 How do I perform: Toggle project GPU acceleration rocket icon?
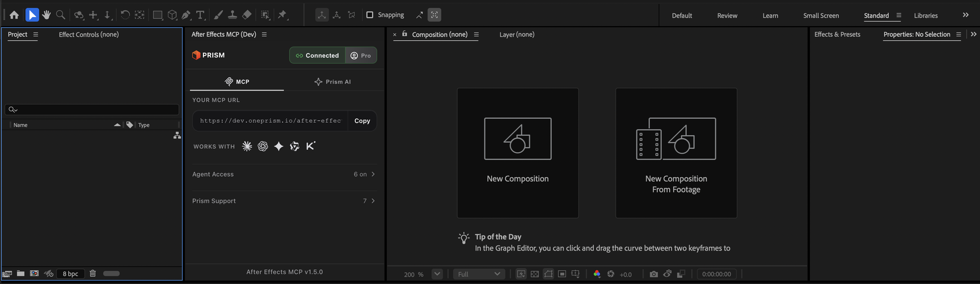(49, 274)
